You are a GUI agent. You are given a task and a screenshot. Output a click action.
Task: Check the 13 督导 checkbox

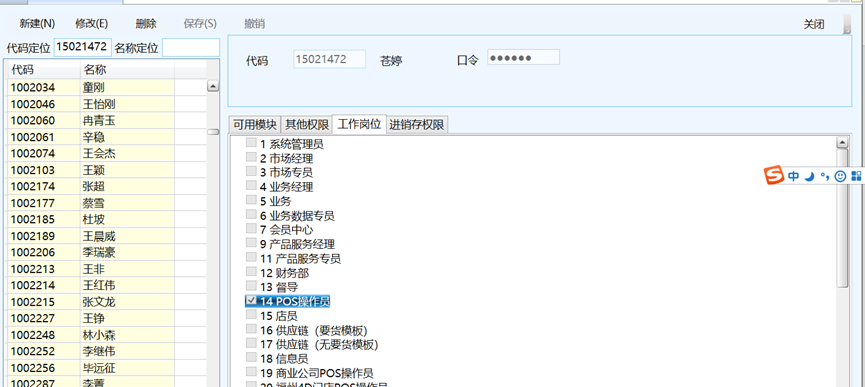(251, 286)
